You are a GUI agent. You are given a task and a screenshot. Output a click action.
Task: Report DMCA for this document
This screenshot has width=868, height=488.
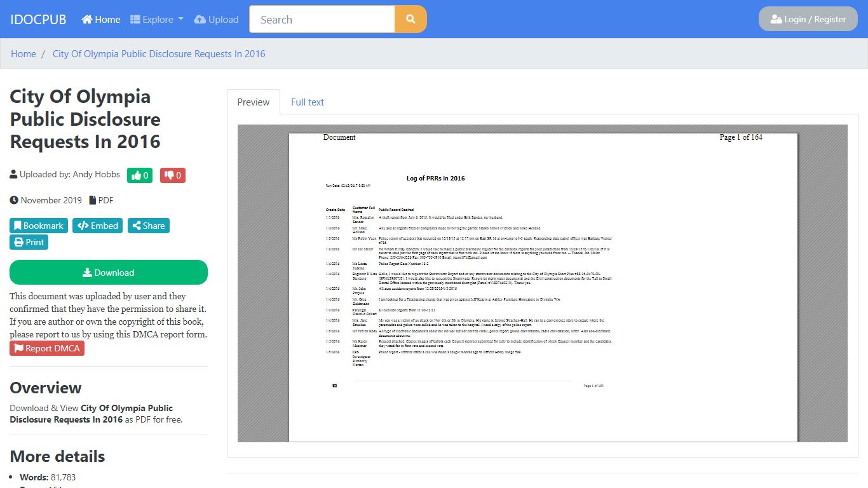[47, 348]
